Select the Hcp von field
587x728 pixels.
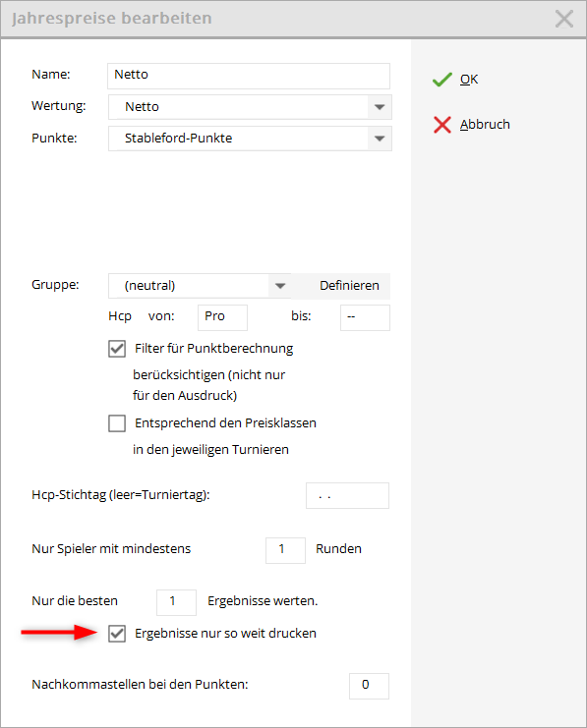point(222,317)
